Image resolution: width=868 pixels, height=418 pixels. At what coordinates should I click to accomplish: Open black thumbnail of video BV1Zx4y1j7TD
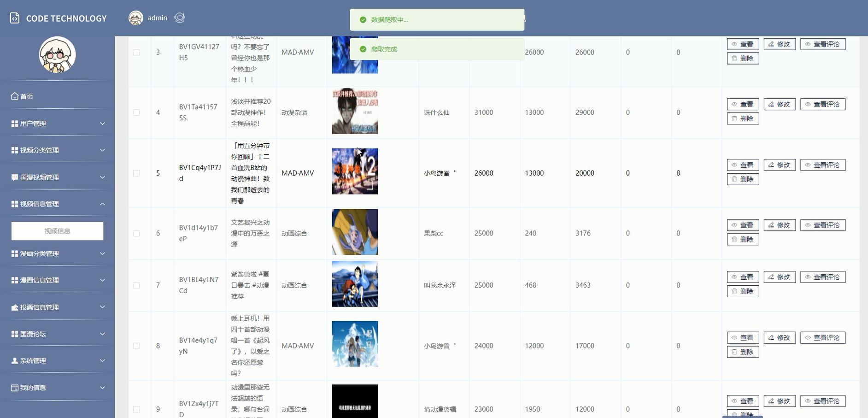pyautogui.click(x=355, y=401)
